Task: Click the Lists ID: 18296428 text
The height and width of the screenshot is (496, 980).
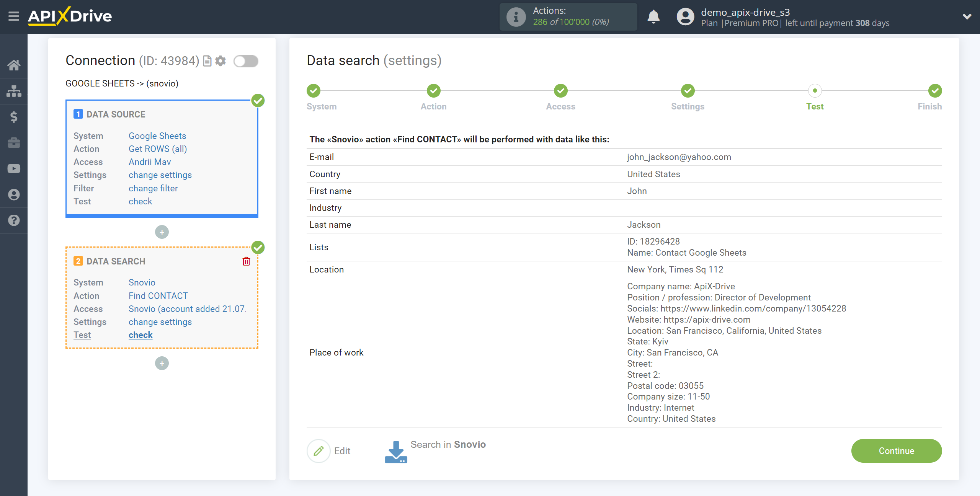Action: click(653, 241)
